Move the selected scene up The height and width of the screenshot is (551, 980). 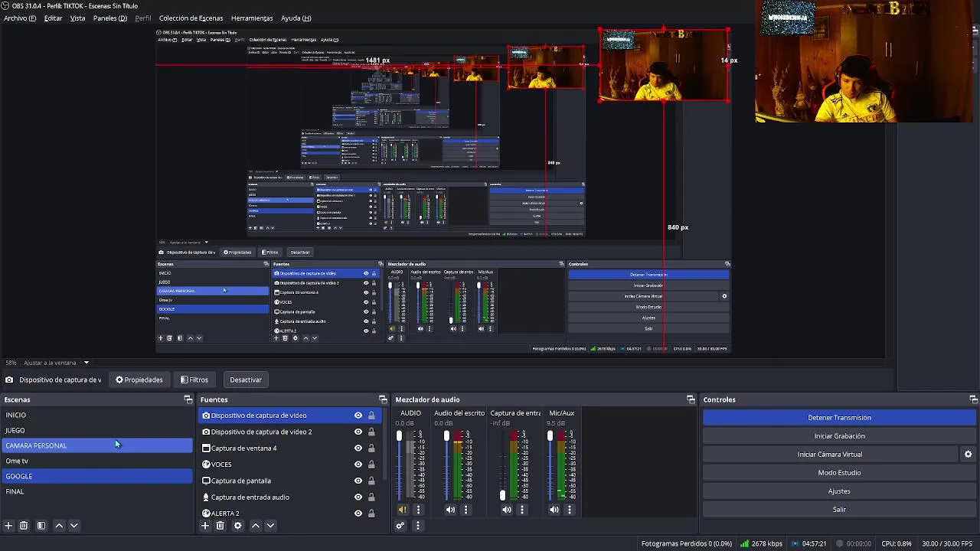pyautogui.click(x=59, y=526)
